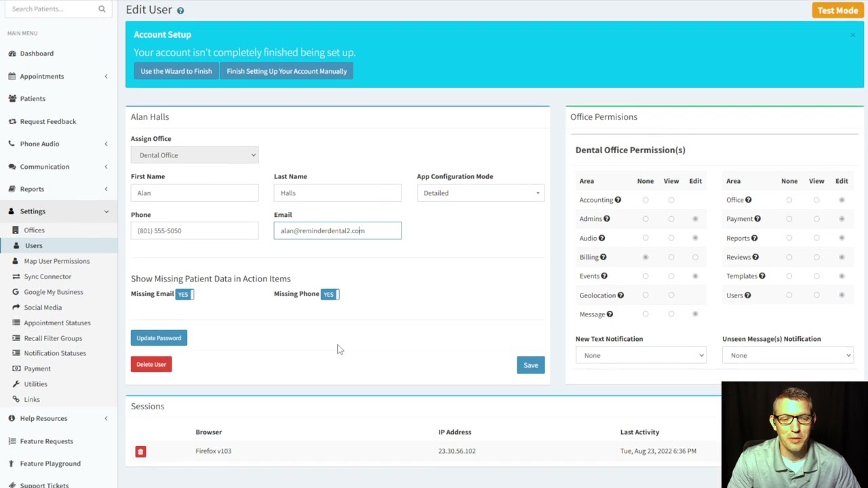Click the Test Mode button

coord(837,10)
